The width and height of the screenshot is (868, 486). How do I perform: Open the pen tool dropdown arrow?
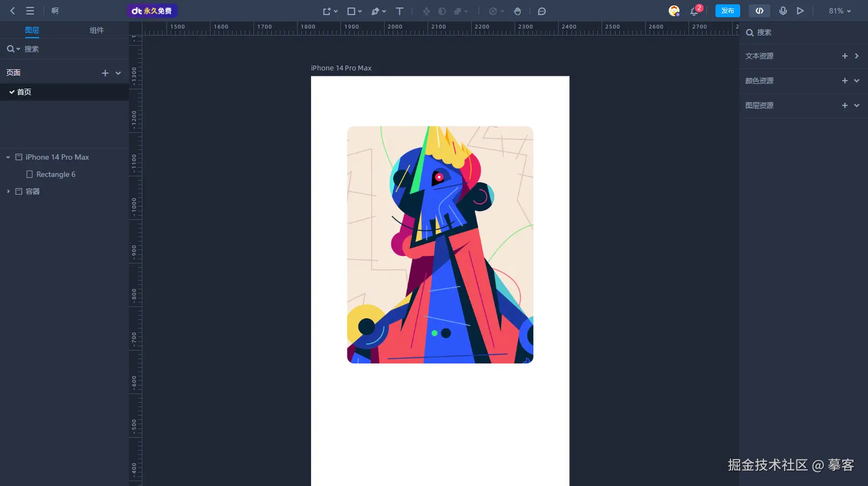coord(384,11)
